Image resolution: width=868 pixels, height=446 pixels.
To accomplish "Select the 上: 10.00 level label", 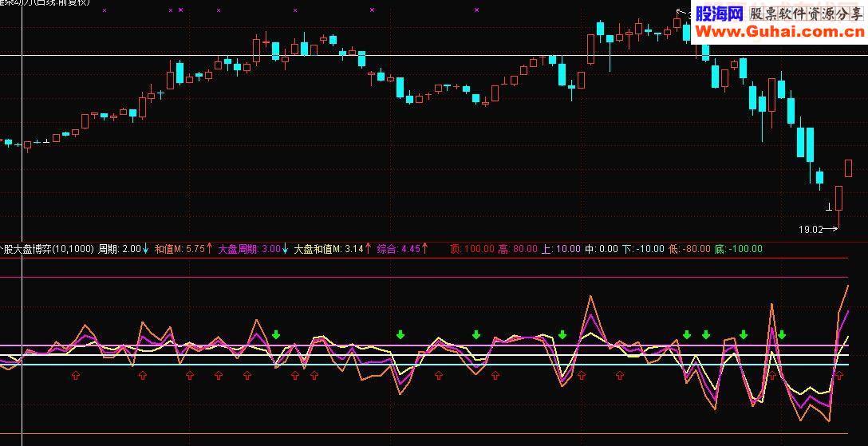I will [x=561, y=249].
